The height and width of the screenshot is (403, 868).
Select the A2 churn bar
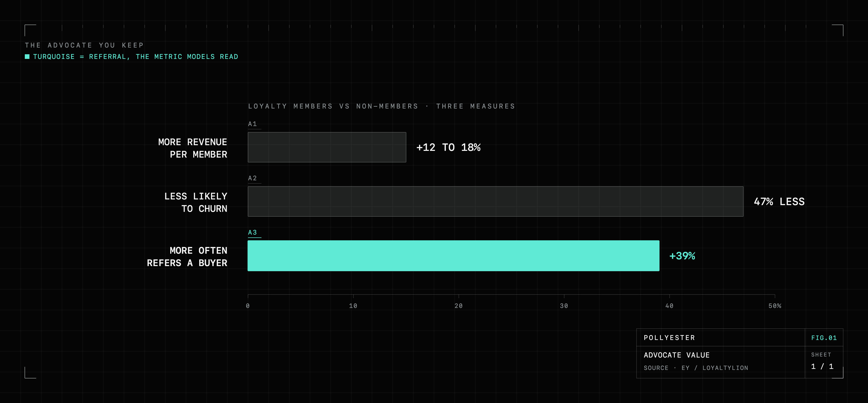[x=495, y=202]
